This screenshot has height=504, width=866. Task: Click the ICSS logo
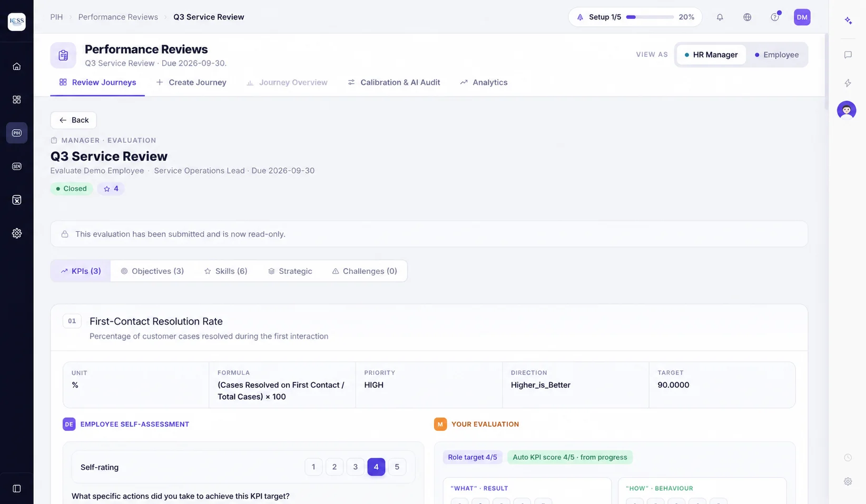pos(17,22)
